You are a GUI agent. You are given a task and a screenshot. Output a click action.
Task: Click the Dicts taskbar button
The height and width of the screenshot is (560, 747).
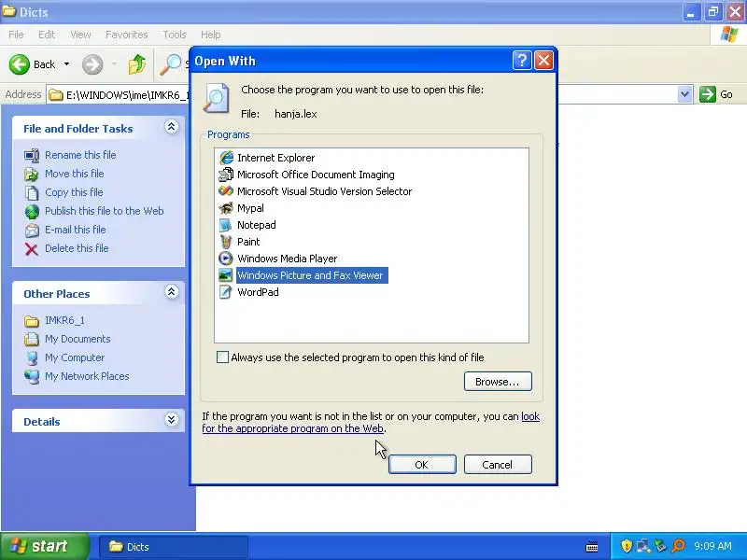point(174,547)
